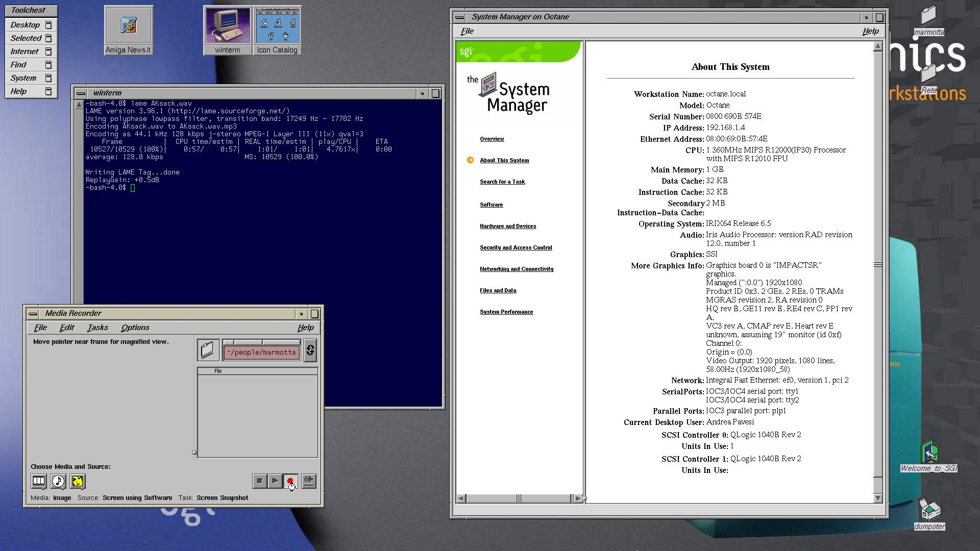This screenshot has width=980, height=551.
Task: Go to the Overview link
Action: (492, 139)
